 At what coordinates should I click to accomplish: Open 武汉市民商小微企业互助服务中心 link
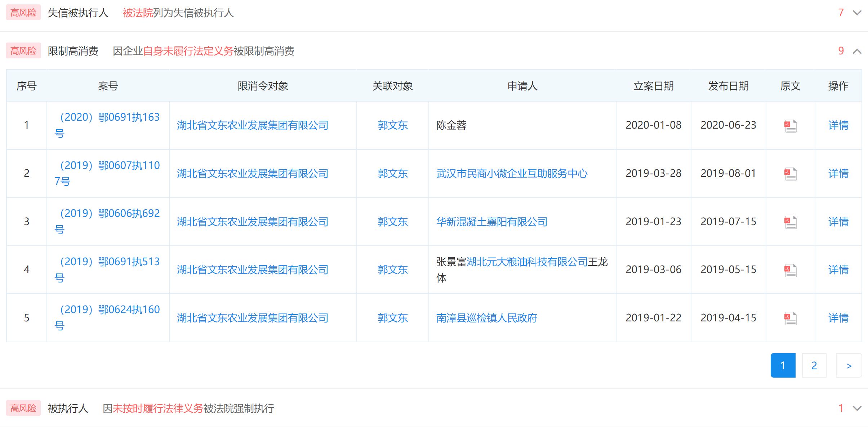[x=512, y=173]
